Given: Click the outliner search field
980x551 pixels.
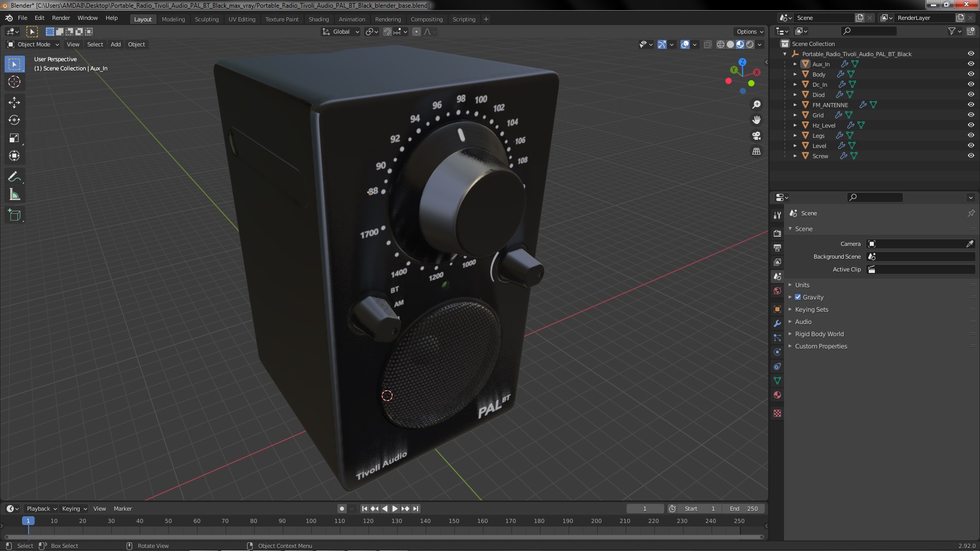Looking at the screenshot, I should (x=868, y=31).
